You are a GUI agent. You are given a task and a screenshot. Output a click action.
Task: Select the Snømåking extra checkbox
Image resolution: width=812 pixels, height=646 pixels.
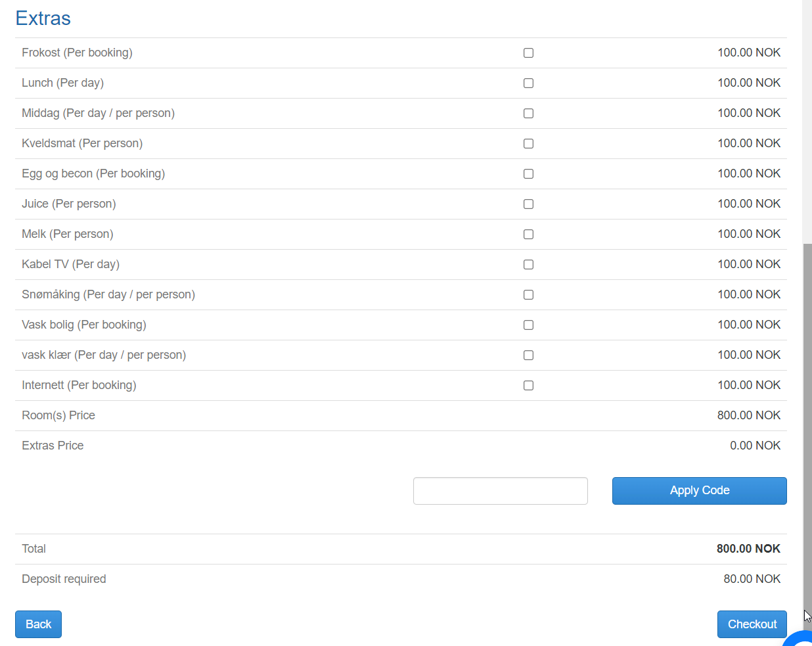point(528,295)
